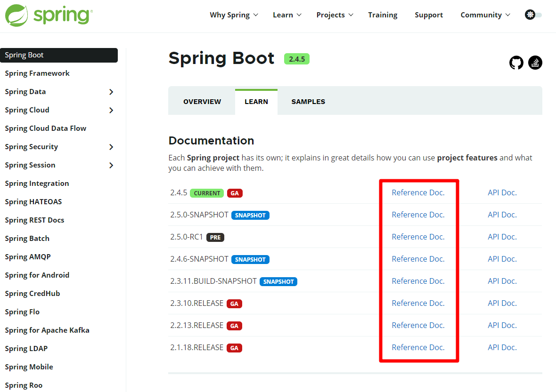The height and width of the screenshot is (392, 556).
Task: Open Reference Doc. for 2.5.0-SNAPSHOT
Action: point(418,215)
